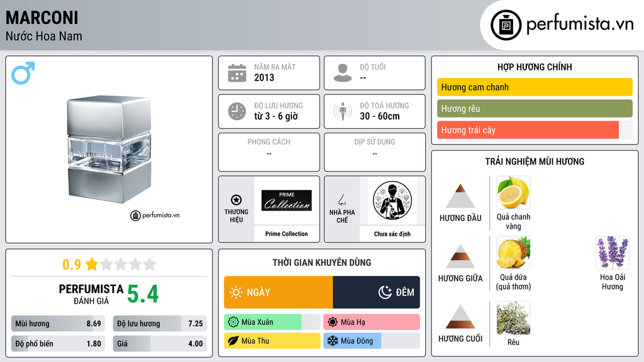
Task: Click the perfumista.vn watermark logo under the bottle
Action: pos(155,215)
